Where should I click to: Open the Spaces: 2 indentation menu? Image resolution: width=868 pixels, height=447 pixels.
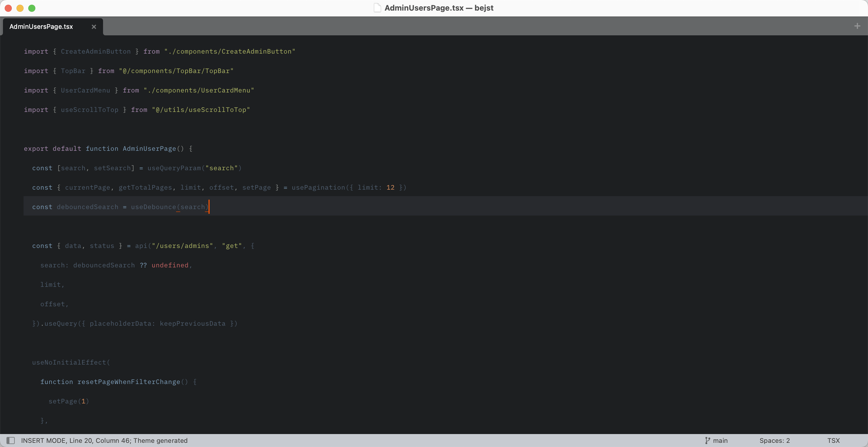(x=774, y=440)
